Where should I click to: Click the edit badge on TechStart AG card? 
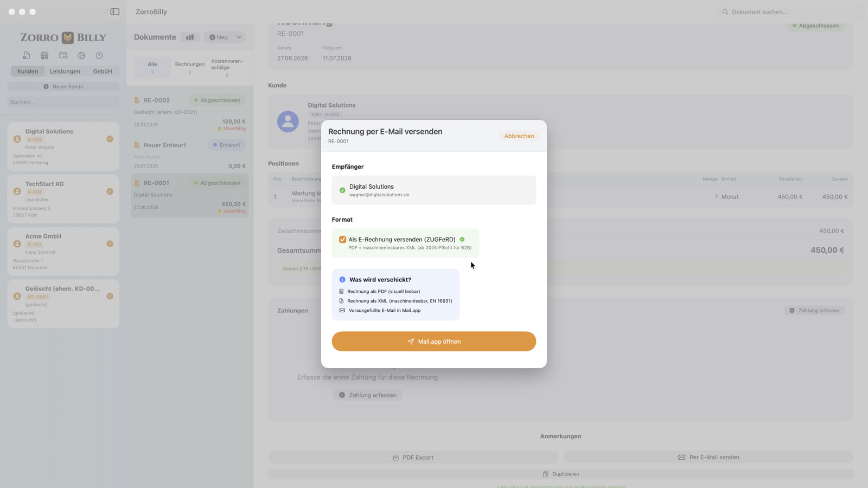coord(110,191)
